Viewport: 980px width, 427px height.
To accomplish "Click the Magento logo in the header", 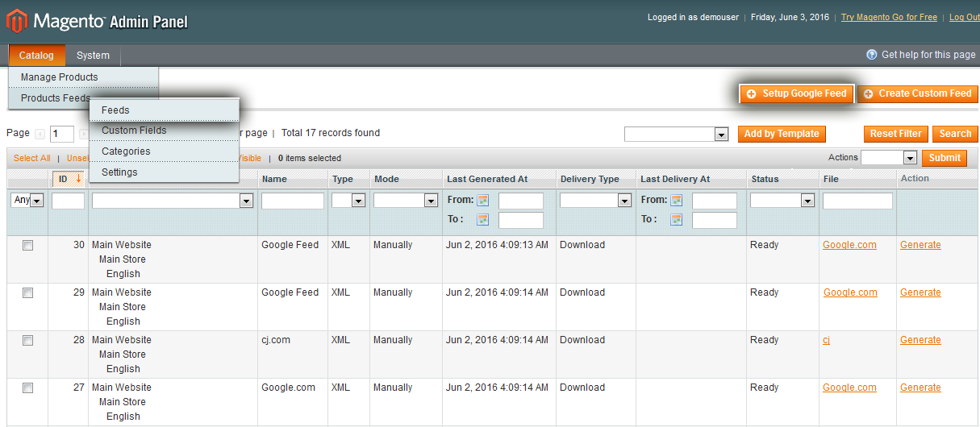I will pyautogui.click(x=97, y=21).
